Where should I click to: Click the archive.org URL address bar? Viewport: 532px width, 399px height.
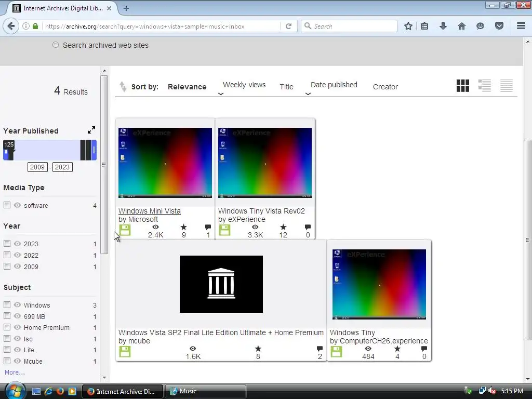[161, 26]
